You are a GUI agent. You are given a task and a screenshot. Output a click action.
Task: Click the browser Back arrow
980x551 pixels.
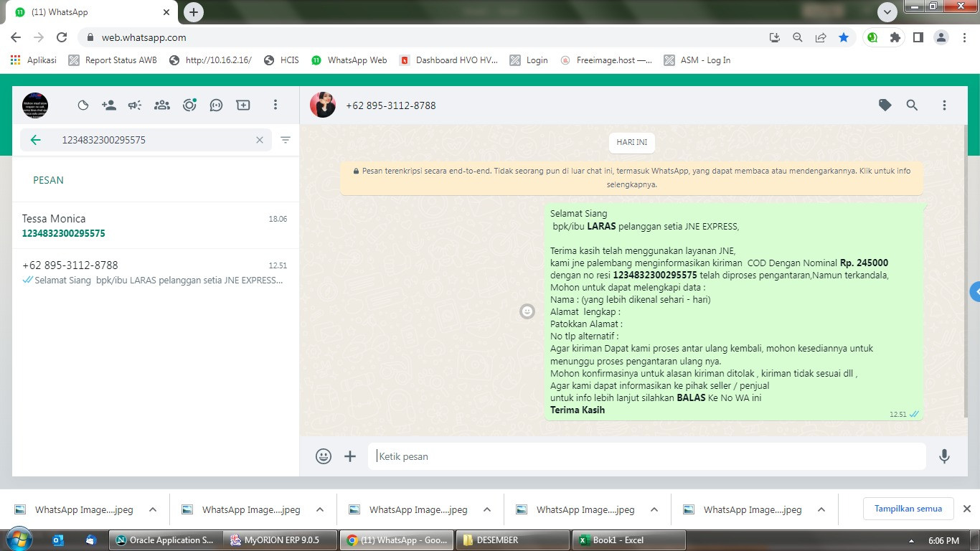tap(16, 37)
